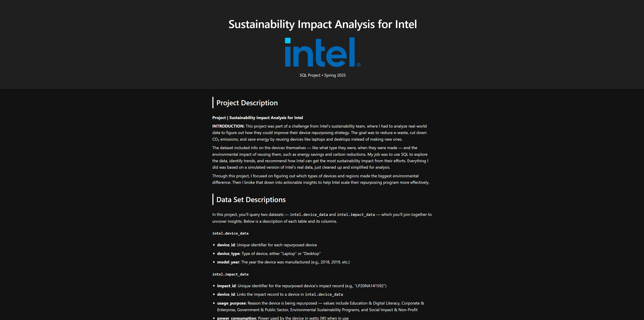
Task: Click the "SQL Project • Spring 2025" subtitle
Action: tap(323, 75)
